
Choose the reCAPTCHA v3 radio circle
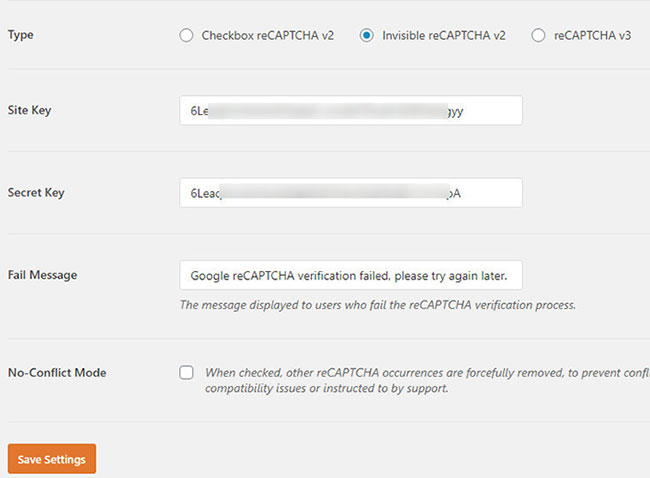point(539,35)
